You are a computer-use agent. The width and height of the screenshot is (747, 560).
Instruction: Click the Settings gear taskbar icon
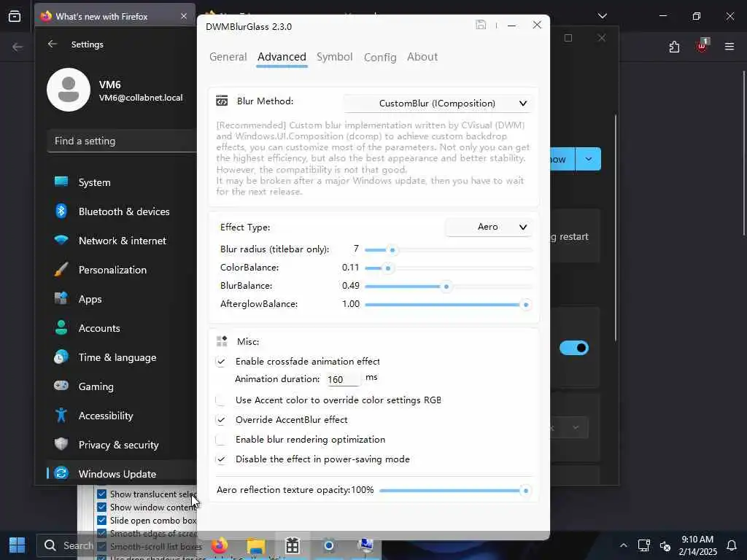[x=329, y=545]
